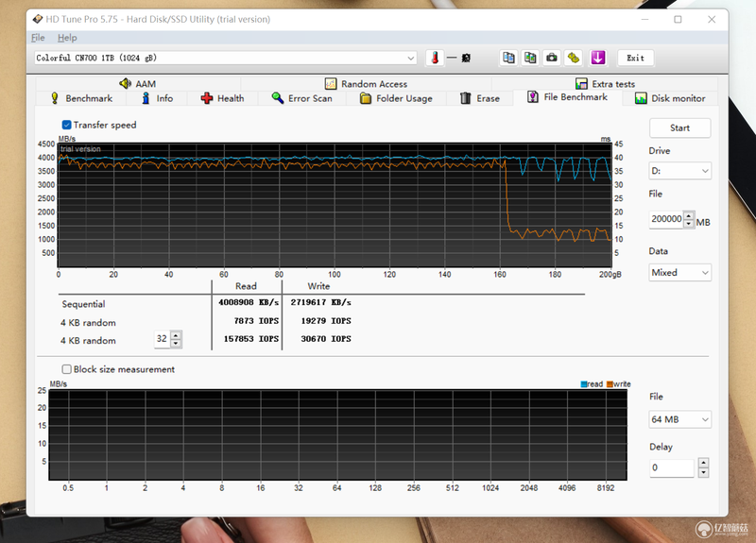
Task: Click the copy screenshot toolbar icon
Action: (x=530, y=58)
